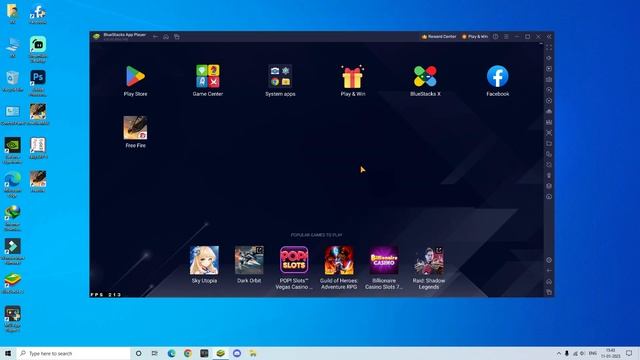Open the Facebook desktop shortcut
The width and height of the screenshot is (640, 360).
[x=38, y=13]
